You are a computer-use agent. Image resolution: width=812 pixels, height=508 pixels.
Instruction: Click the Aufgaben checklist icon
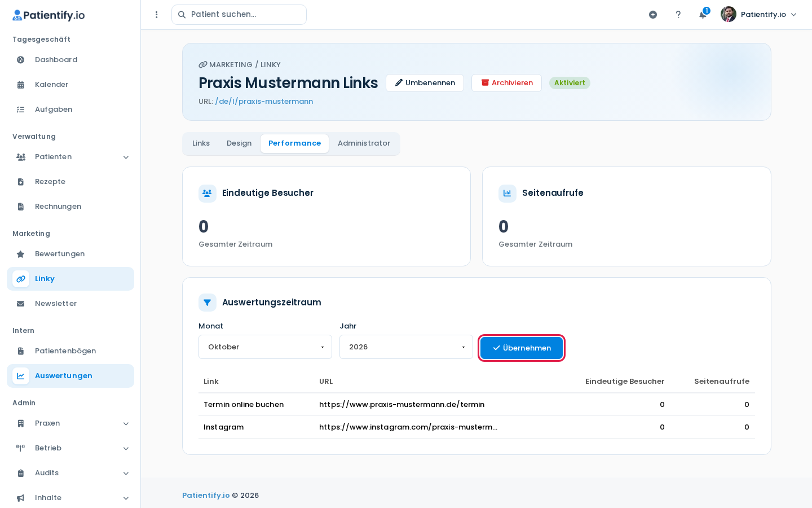(21, 110)
